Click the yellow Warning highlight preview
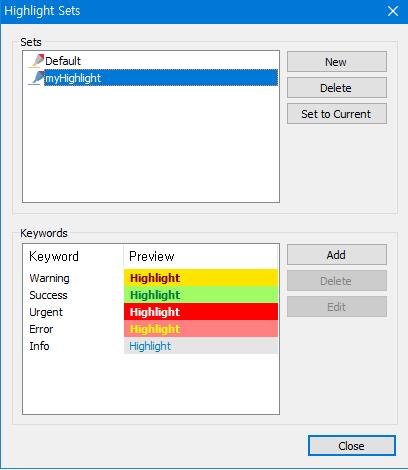 pos(201,278)
